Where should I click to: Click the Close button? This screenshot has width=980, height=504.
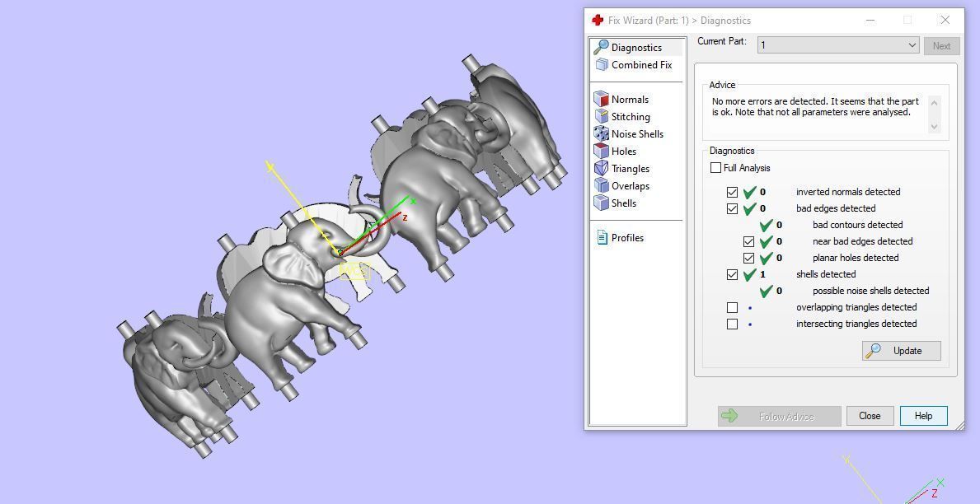[x=870, y=416]
